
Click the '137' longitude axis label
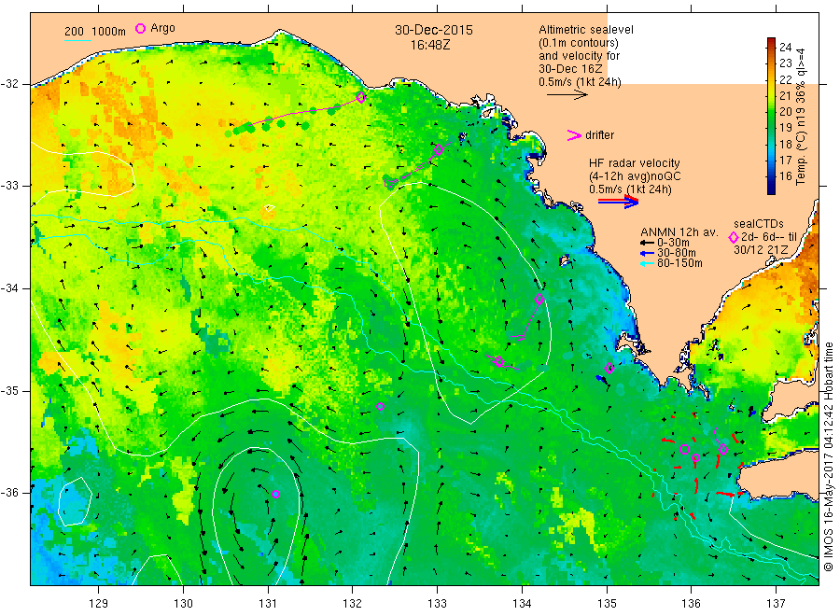click(x=776, y=604)
